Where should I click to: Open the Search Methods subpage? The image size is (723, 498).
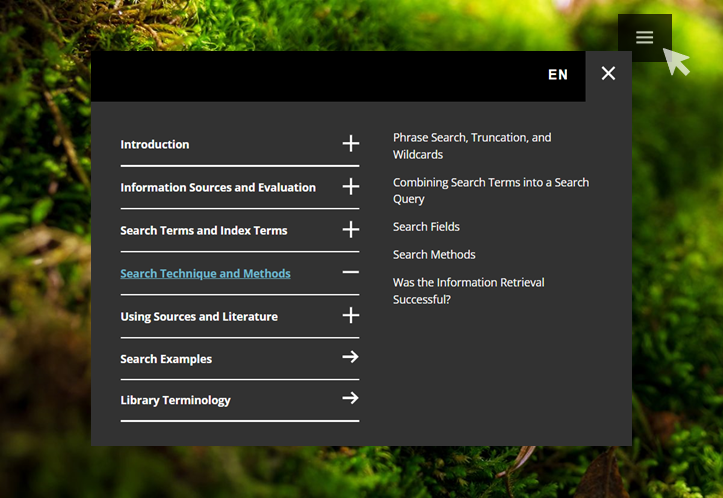tap(434, 255)
